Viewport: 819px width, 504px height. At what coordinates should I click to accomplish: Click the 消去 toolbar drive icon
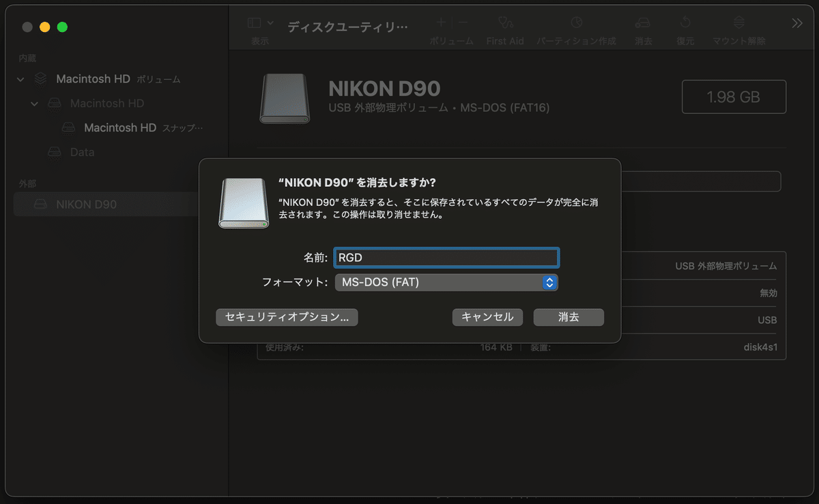[643, 23]
